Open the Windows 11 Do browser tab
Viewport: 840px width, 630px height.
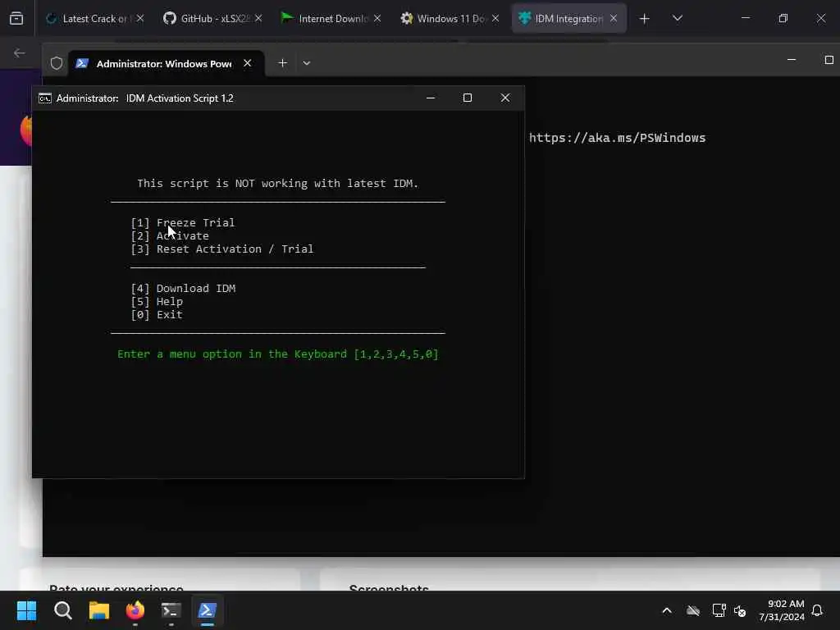click(x=450, y=19)
